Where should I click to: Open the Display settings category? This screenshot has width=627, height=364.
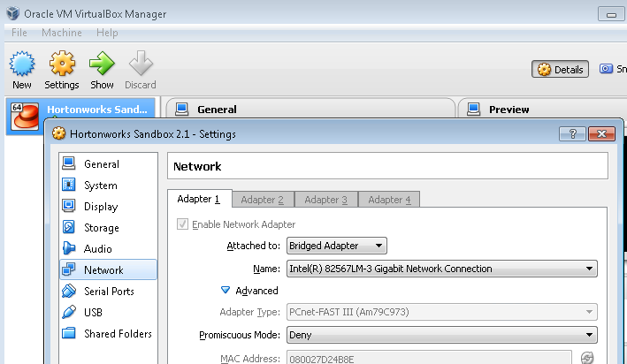108,206
